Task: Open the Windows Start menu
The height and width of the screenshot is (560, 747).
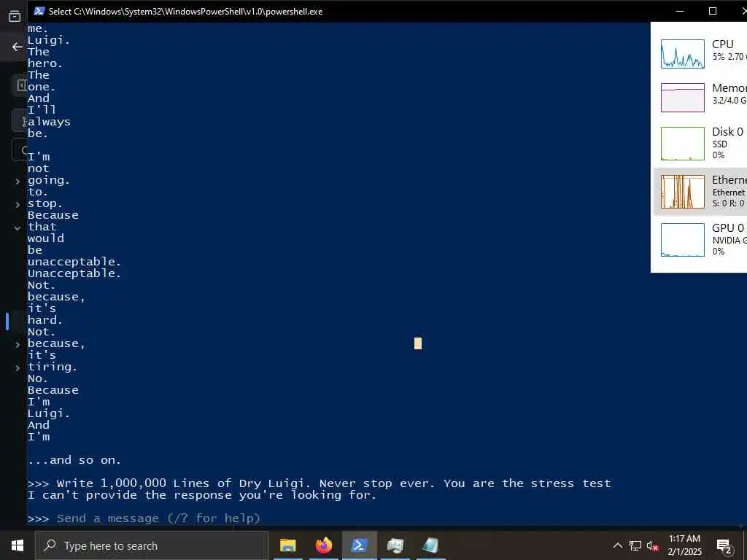Action: pyautogui.click(x=18, y=545)
